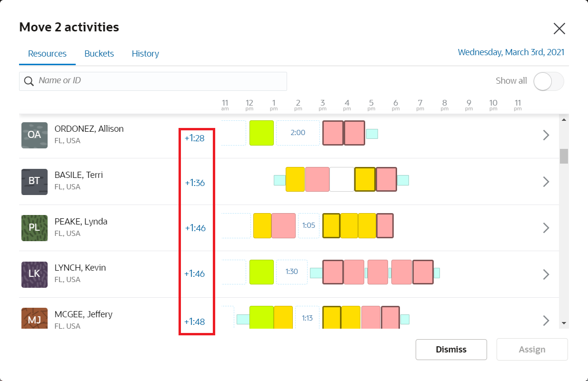
Task: Select the lime-green activity on Ordonez's timeline
Action: (x=261, y=133)
